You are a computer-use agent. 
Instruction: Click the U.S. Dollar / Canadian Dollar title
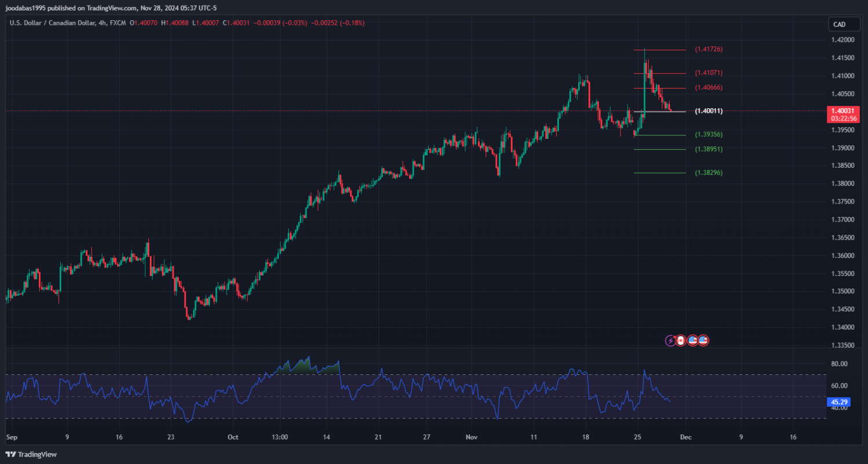coord(52,23)
